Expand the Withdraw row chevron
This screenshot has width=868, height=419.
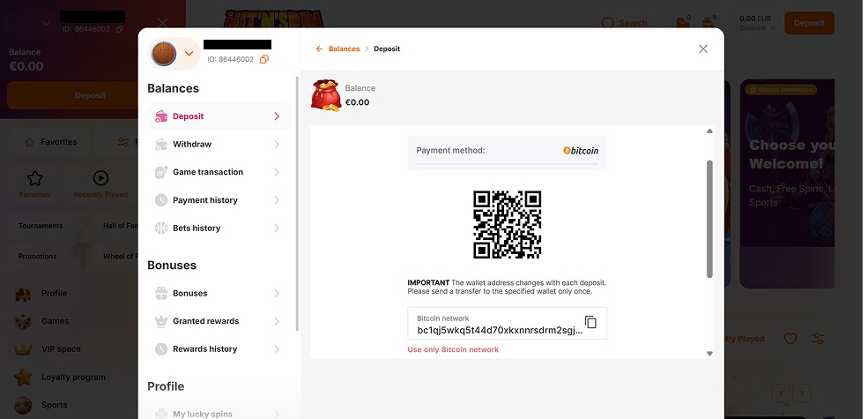pyautogui.click(x=277, y=144)
